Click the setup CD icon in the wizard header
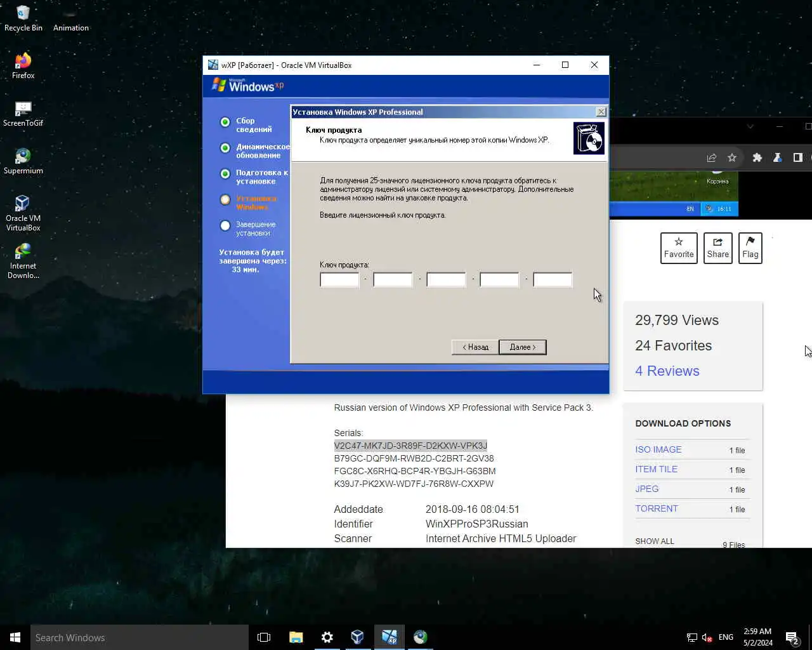 click(x=589, y=138)
